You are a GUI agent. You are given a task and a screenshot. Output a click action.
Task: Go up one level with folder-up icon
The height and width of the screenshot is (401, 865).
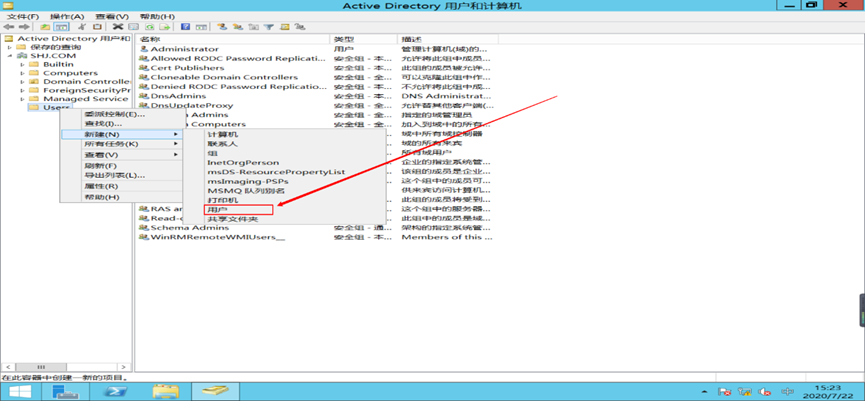pyautogui.click(x=45, y=26)
